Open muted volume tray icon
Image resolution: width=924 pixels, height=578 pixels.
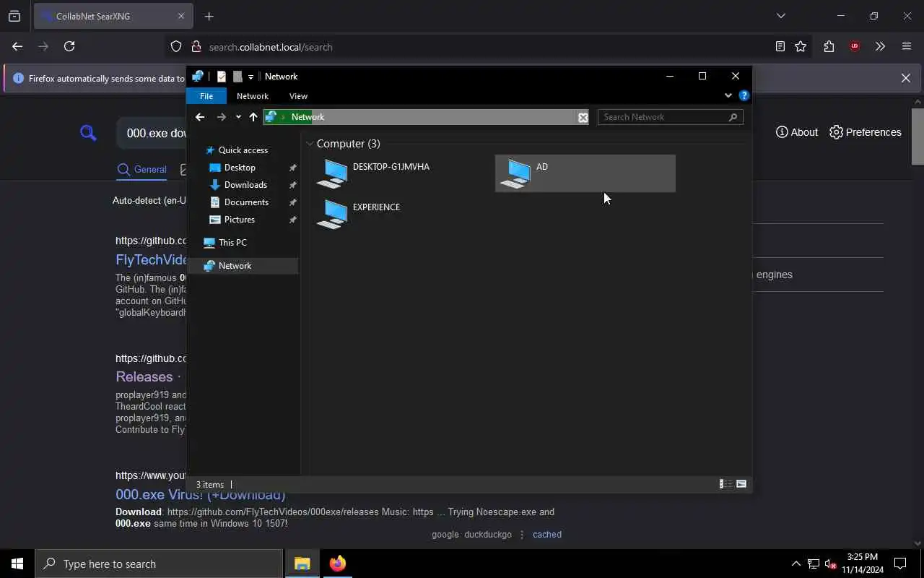831,564
